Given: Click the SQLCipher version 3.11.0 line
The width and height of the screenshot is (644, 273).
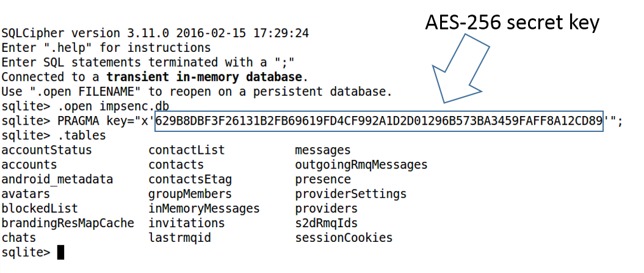Looking at the screenshot, I should click(154, 33).
